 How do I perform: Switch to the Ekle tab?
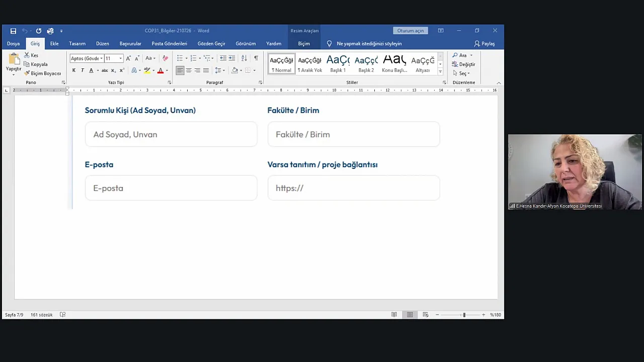(x=54, y=44)
